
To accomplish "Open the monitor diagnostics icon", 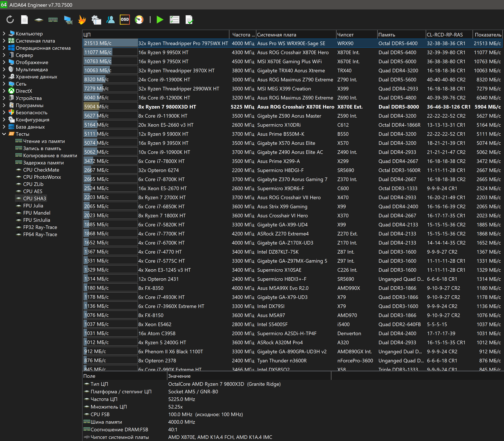I will tap(68, 20).
